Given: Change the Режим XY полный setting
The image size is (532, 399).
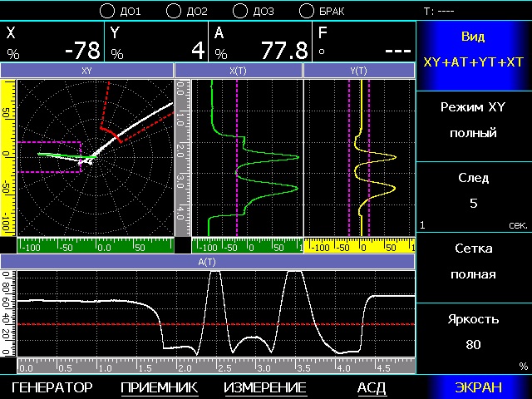Looking at the screenshot, I should tap(474, 121).
